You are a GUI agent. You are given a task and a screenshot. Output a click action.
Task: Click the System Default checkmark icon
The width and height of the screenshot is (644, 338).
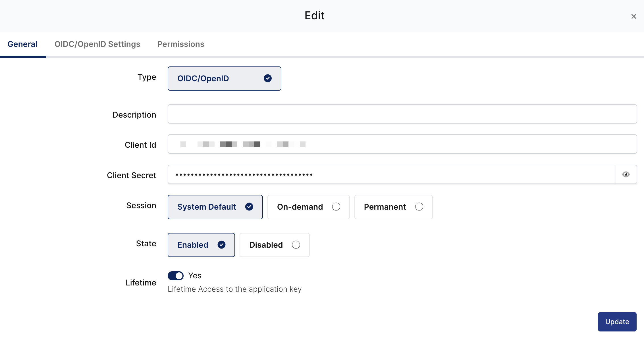(x=249, y=207)
